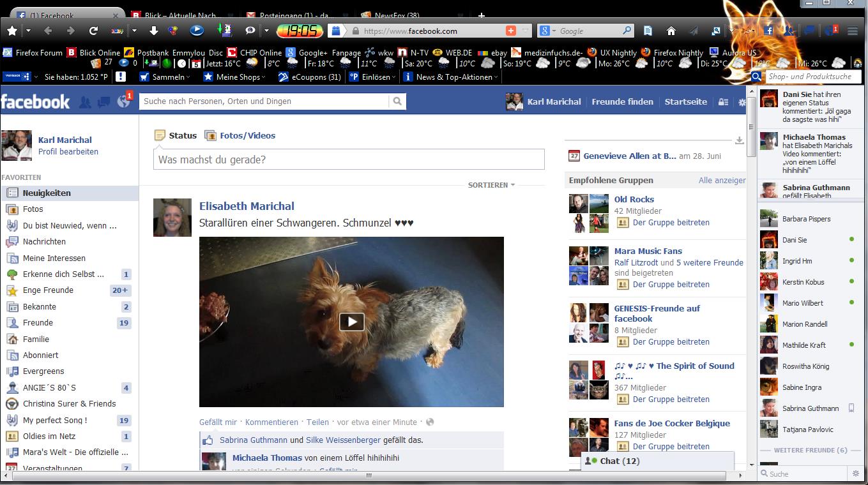Expand the News & Top-Aktionen dropdown

pyautogui.click(x=451, y=77)
